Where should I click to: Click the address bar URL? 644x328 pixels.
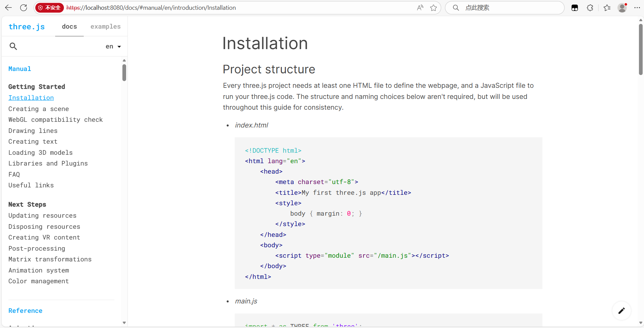151,8
